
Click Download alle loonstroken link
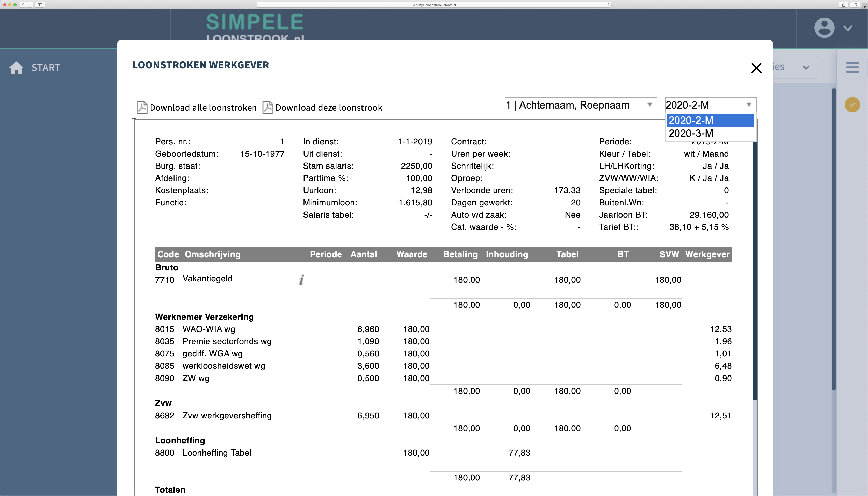(x=203, y=108)
